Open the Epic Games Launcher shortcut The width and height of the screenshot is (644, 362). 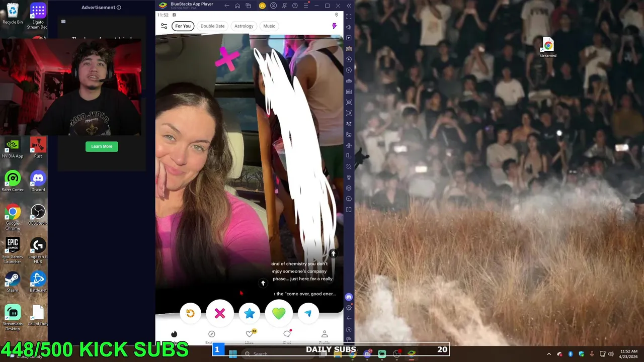tap(13, 251)
